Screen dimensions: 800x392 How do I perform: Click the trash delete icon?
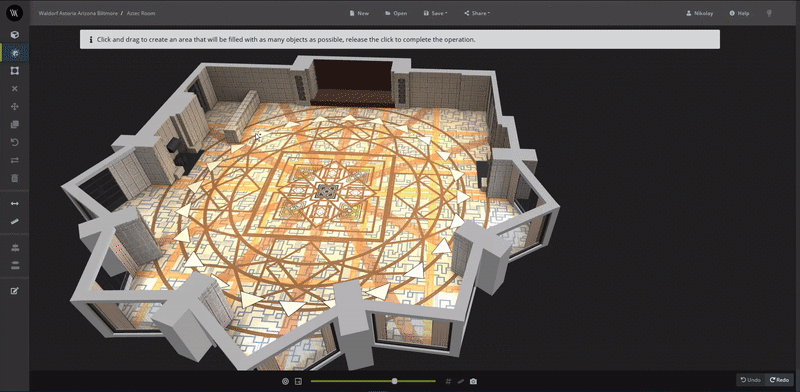(x=15, y=178)
